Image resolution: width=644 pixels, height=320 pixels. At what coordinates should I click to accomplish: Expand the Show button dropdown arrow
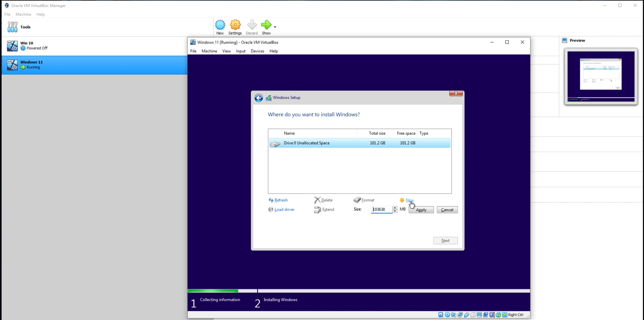tap(275, 27)
